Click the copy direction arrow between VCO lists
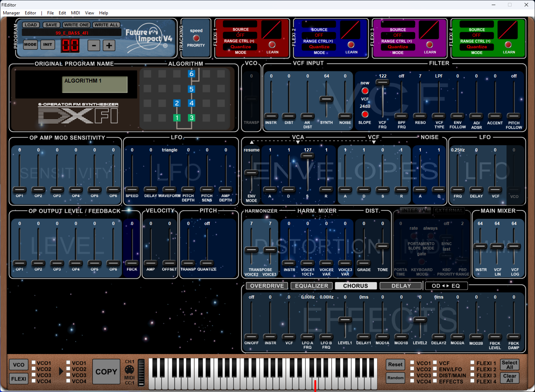 point(61,371)
